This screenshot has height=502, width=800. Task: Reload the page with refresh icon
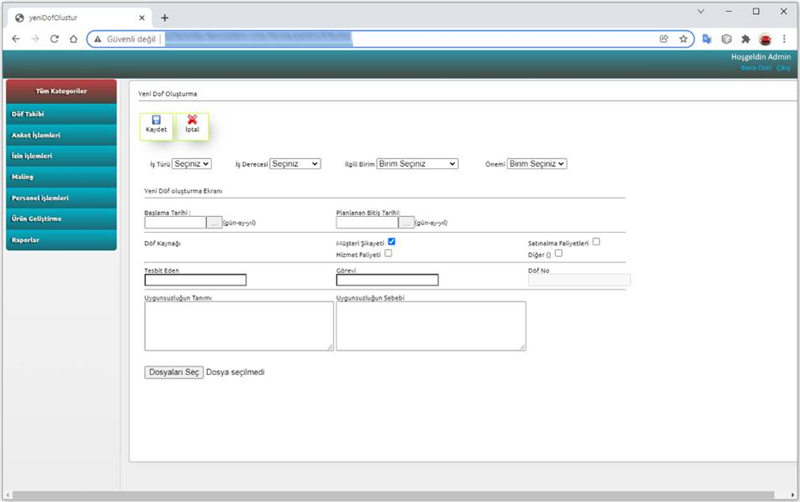(x=54, y=39)
